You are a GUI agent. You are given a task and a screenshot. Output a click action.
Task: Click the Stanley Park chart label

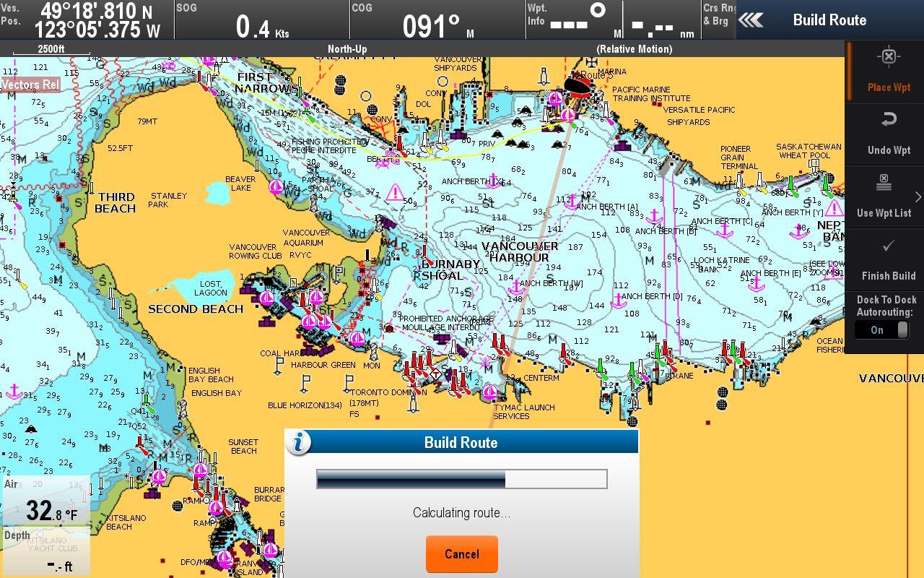168,200
